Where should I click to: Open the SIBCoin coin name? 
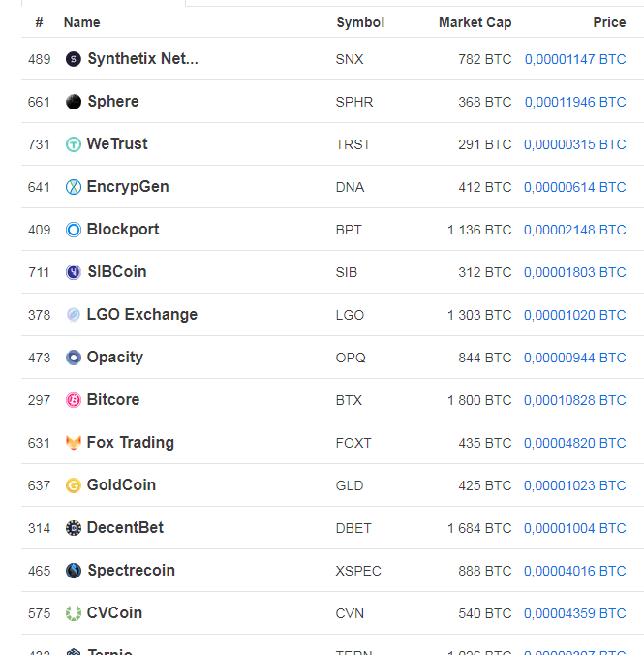[117, 272]
